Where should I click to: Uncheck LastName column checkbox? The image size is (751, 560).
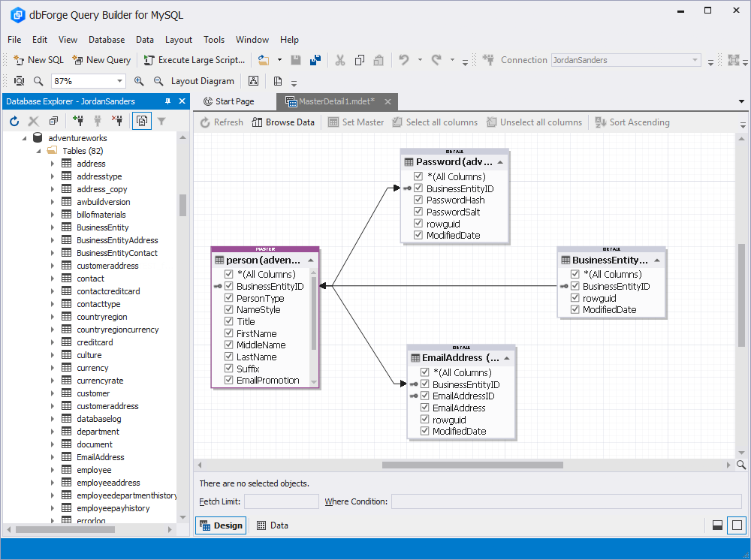(228, 357)
